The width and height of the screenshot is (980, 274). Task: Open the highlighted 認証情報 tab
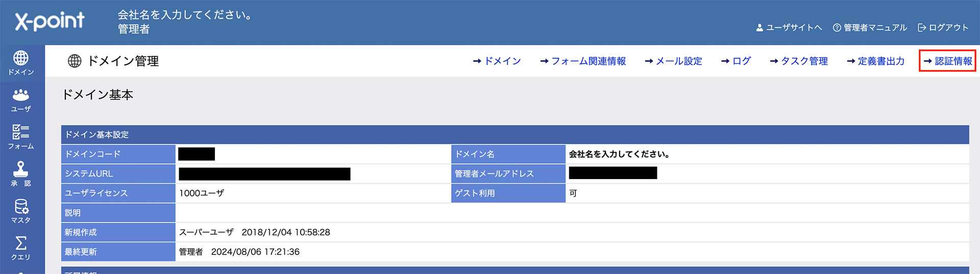click(948, 61)
